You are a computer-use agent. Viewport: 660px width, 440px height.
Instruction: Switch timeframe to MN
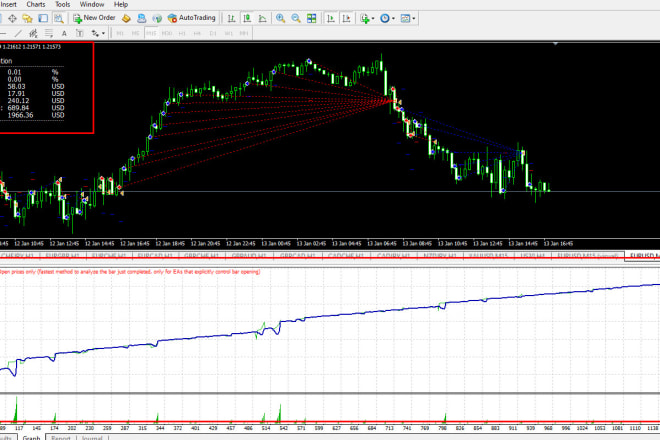tap(244, 33)
